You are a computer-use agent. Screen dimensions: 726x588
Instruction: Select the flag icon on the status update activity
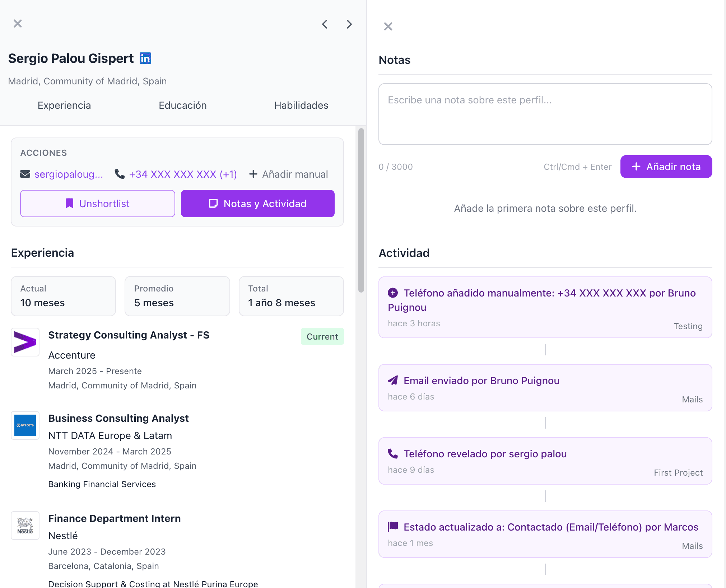click(393, 527)
